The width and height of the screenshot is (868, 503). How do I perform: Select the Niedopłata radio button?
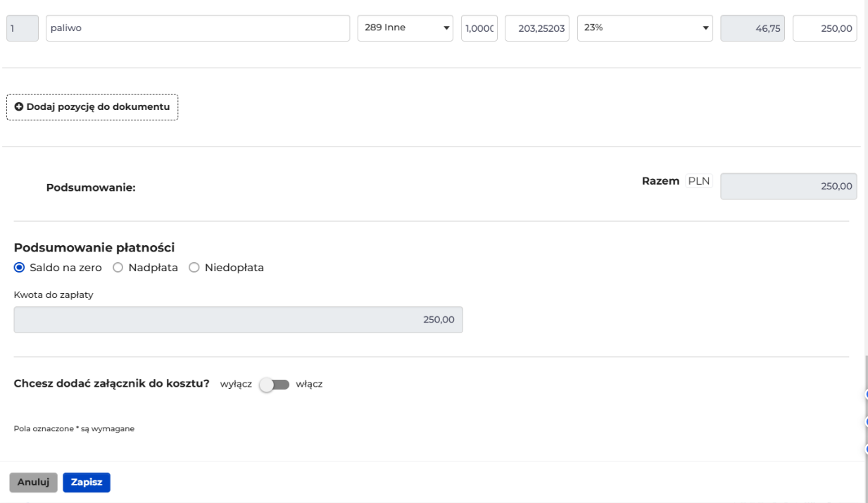pos(194,268)
